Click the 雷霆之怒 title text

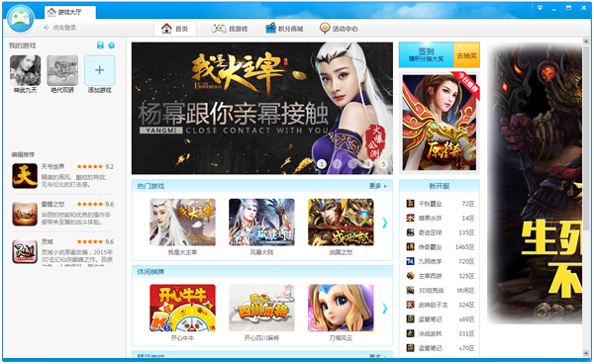(x=53, y=204)
